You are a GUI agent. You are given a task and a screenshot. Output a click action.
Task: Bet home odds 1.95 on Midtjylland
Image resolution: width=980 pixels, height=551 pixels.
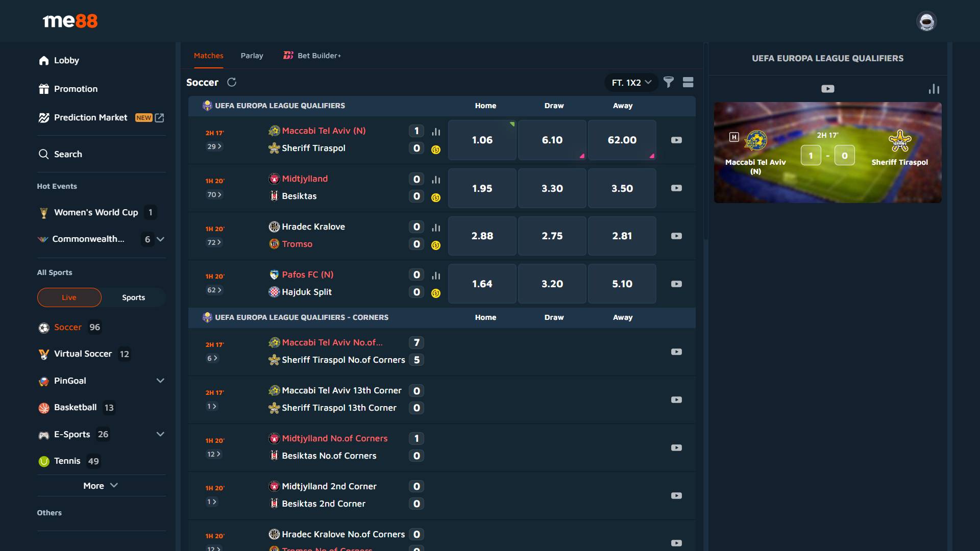click(482, 188)
